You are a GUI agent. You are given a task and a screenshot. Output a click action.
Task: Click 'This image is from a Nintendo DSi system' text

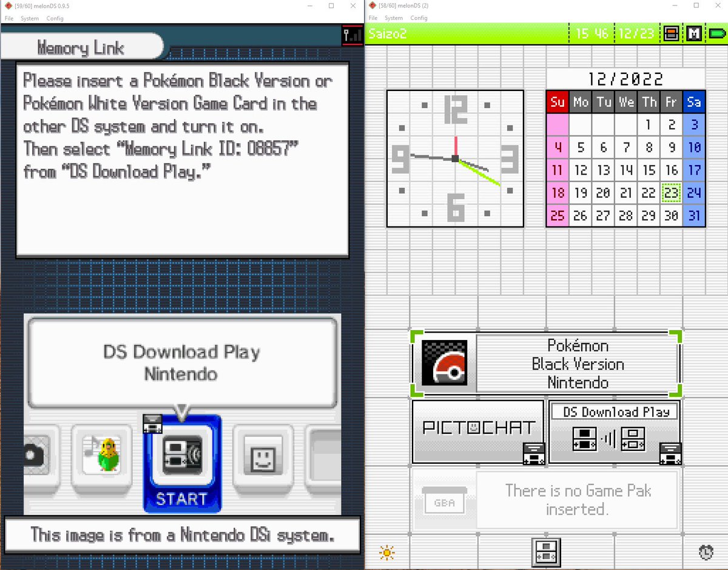pyautogui.click(x=182, y=535)
